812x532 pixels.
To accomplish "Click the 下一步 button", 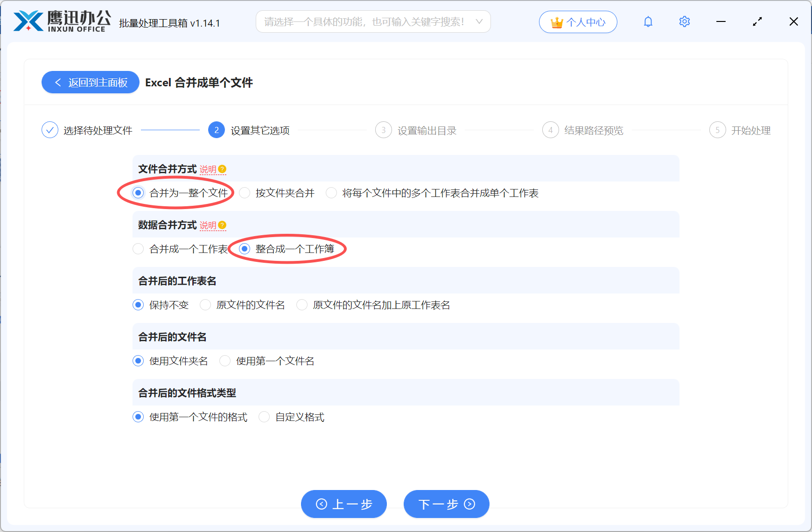I will [446, 504].
